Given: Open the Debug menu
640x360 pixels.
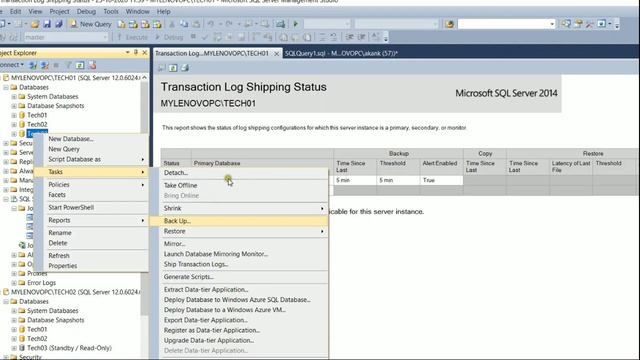Looking at the screenshot, I should pos(86,11).
